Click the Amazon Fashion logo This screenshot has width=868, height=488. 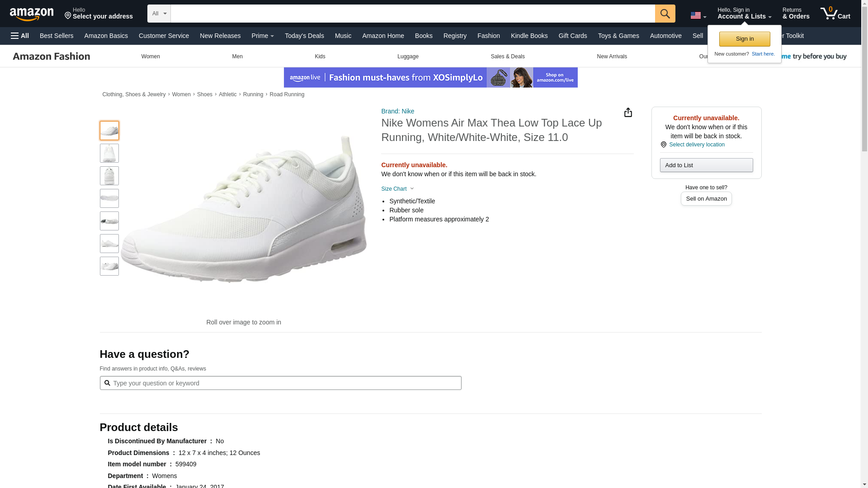[52, 56]
